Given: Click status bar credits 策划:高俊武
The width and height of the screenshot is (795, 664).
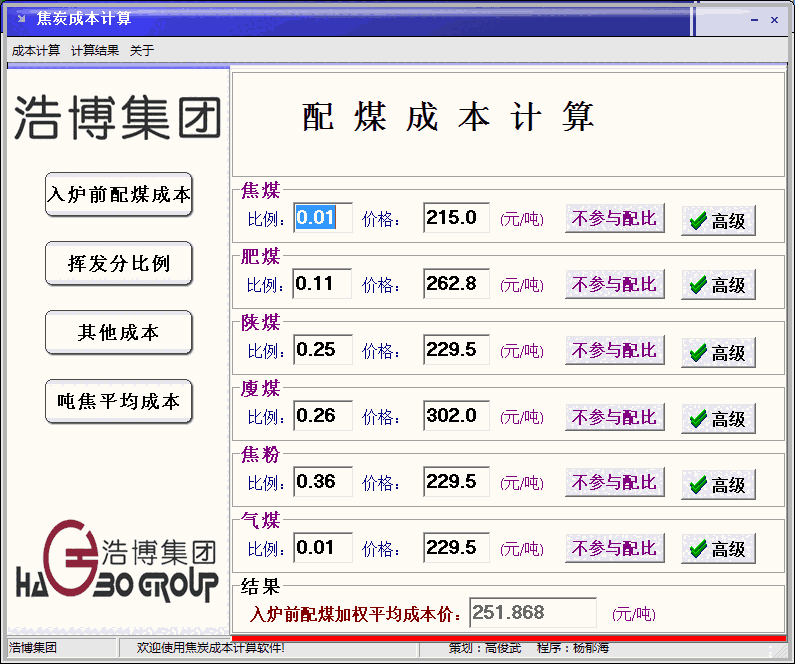Looking at the screenshot, I should (485, 647).
